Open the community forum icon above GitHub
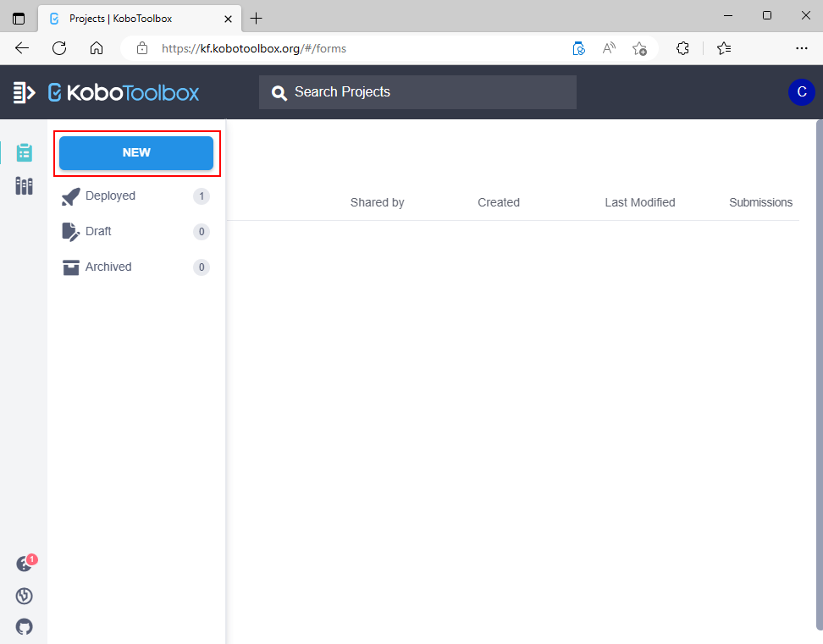Image resolution: width=823 pixels, height=644 pixels. 24,596
